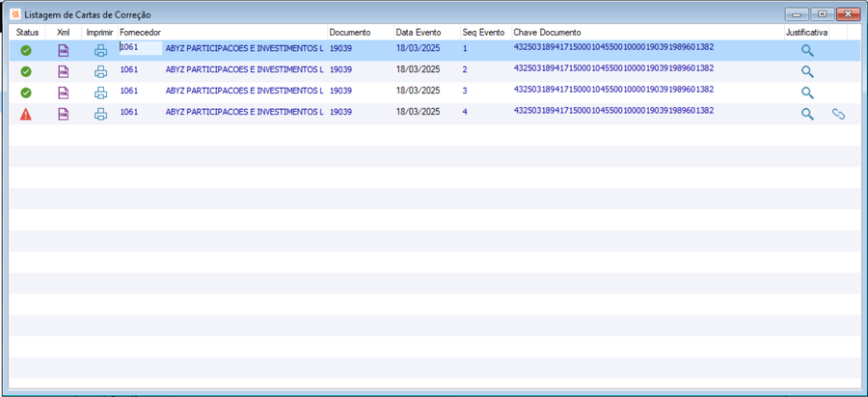Viewport: 868px width, 397px height.
Task: Click ABYZ PARTICIPACOES name in Seq Evento 1 row
Action: pos(244,48)
